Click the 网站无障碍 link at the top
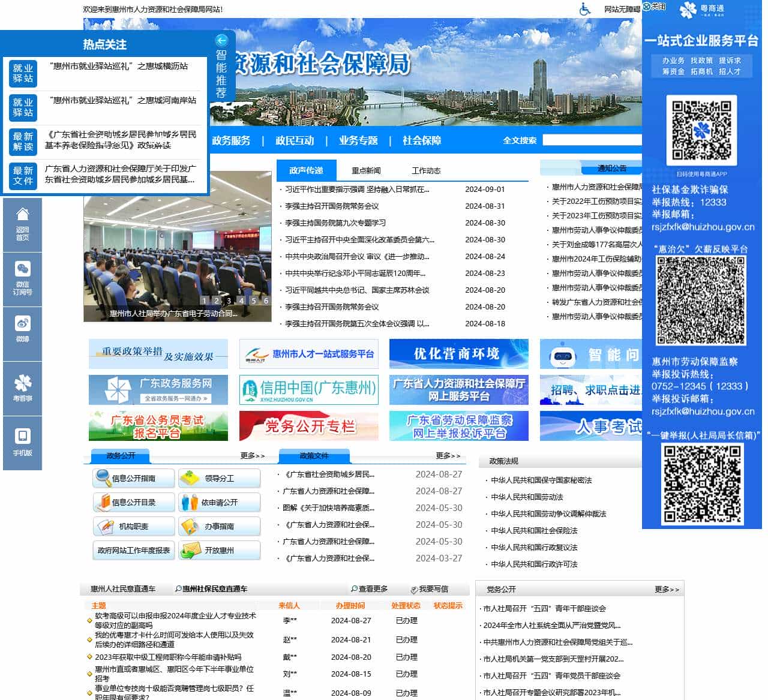 coord(622,9)
